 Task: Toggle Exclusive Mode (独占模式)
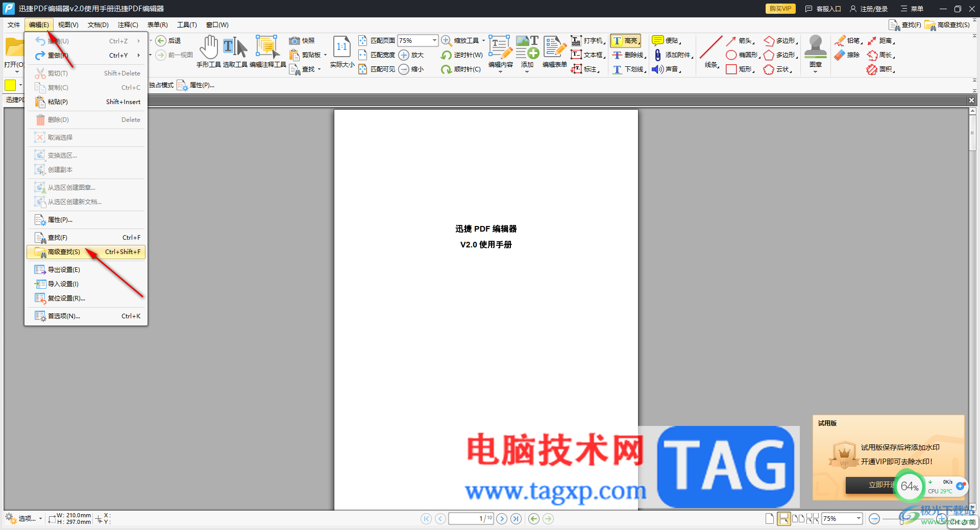pyautogui.click(x=161, y=85)
